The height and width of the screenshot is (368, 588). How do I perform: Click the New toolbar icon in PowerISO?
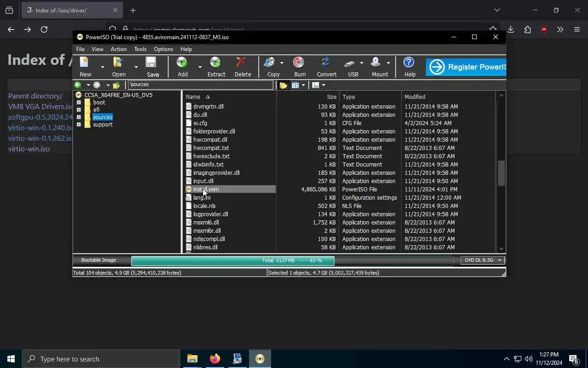click(x=85, y=67)
